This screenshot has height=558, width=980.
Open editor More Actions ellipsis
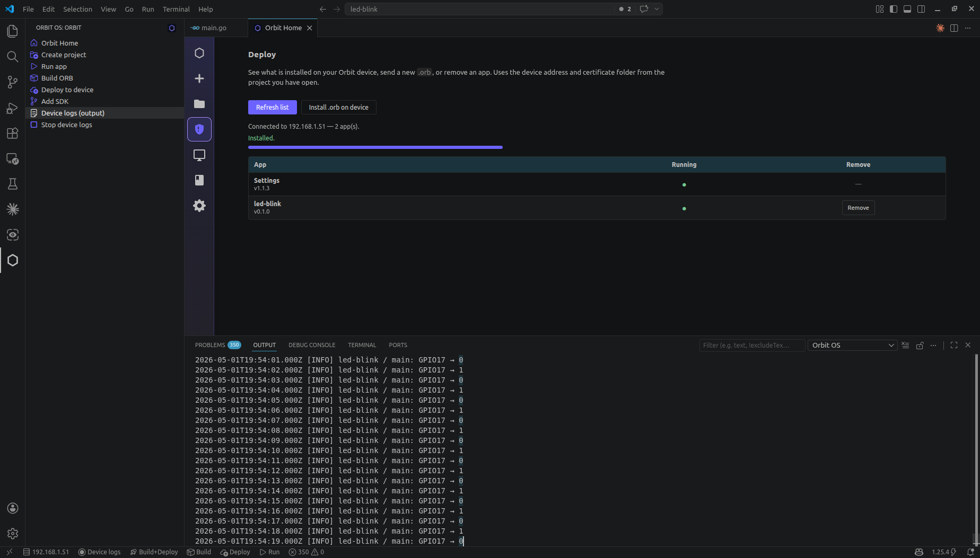point(968,28)
